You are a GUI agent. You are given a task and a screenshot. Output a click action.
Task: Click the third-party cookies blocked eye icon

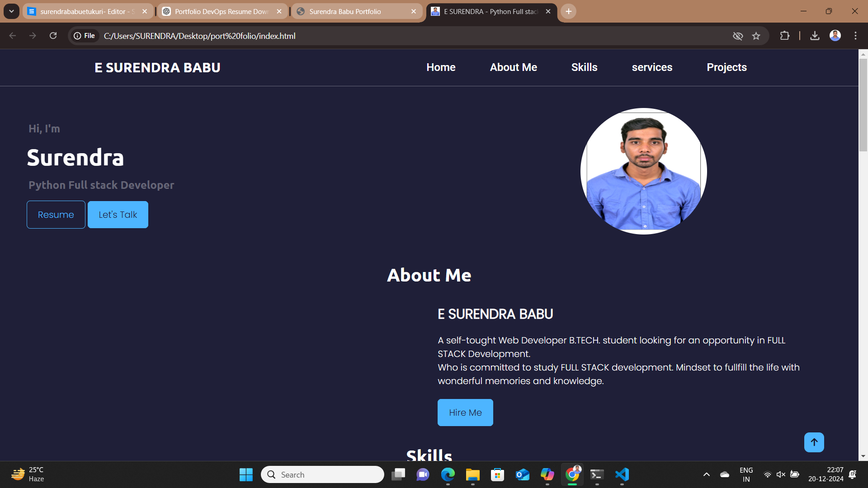tap(738, 36)
